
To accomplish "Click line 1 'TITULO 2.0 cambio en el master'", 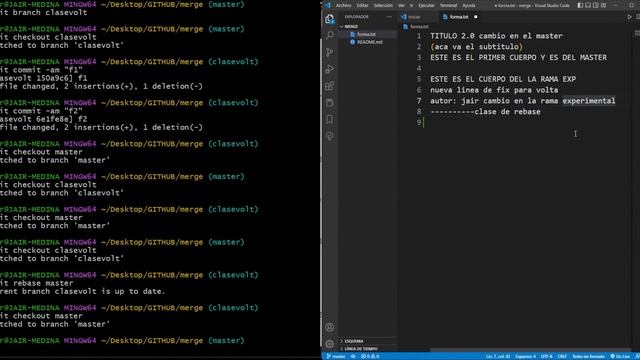I will coord(496,36).
